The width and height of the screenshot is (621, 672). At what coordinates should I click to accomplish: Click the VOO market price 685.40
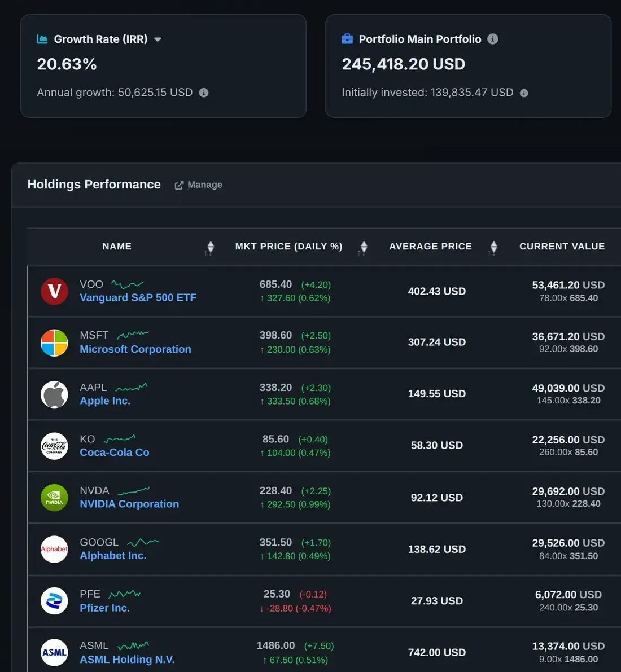coord(275,284)
